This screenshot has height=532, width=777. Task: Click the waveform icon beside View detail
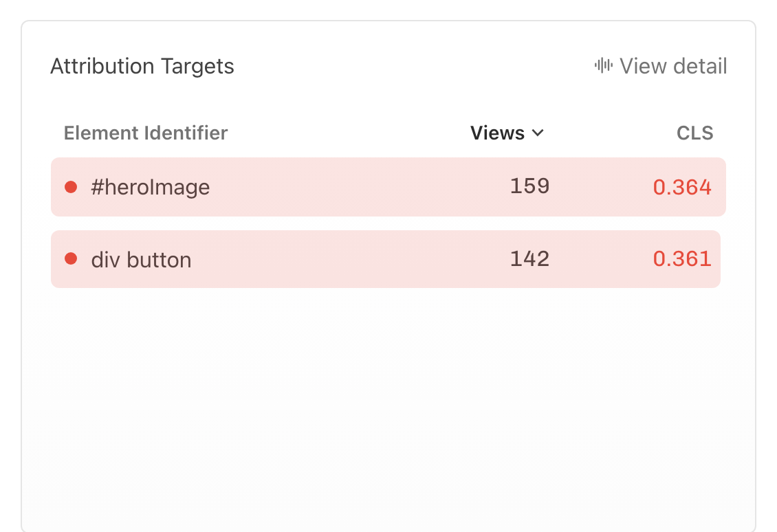pos(603,66)
